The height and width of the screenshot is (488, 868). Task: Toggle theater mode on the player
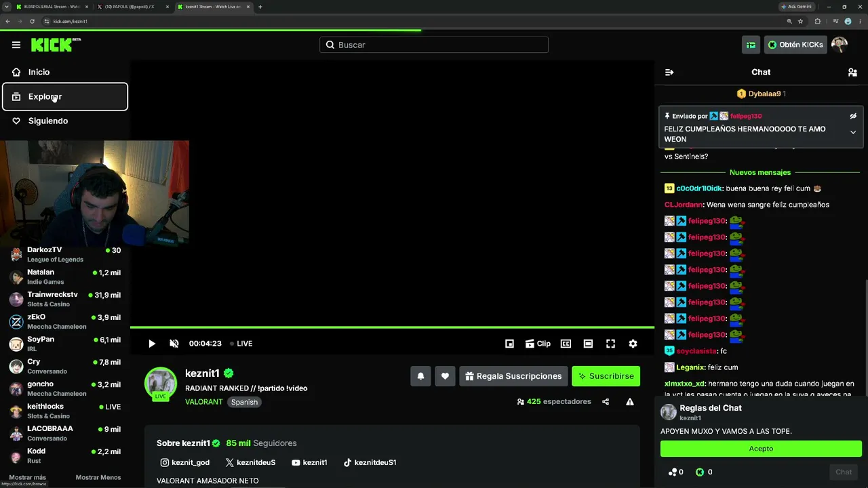(588, 344)
